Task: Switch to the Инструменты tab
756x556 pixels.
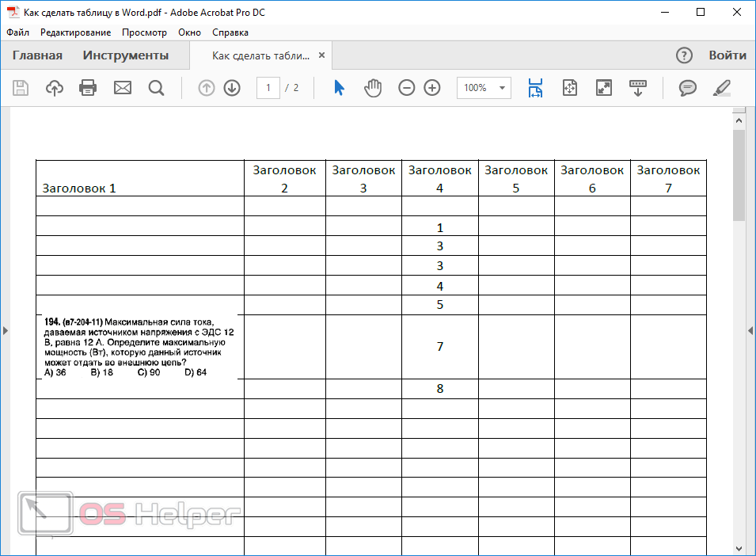Action: click(126, 55)
